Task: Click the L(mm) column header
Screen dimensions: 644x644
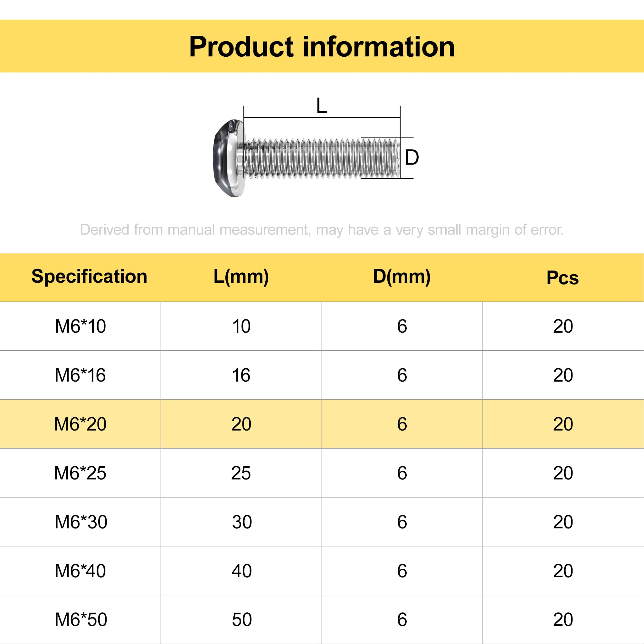Action: pos(241,276)
